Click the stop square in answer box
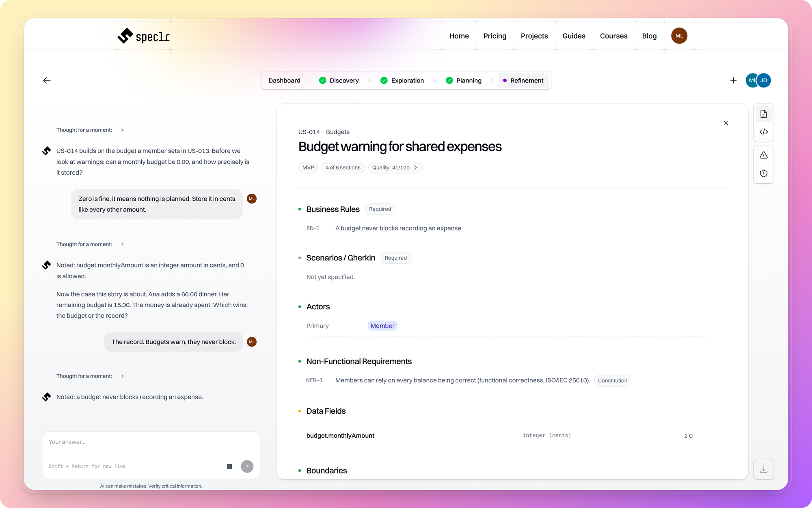The width and height of the screenshot is (812, 508). pos(229,466)
